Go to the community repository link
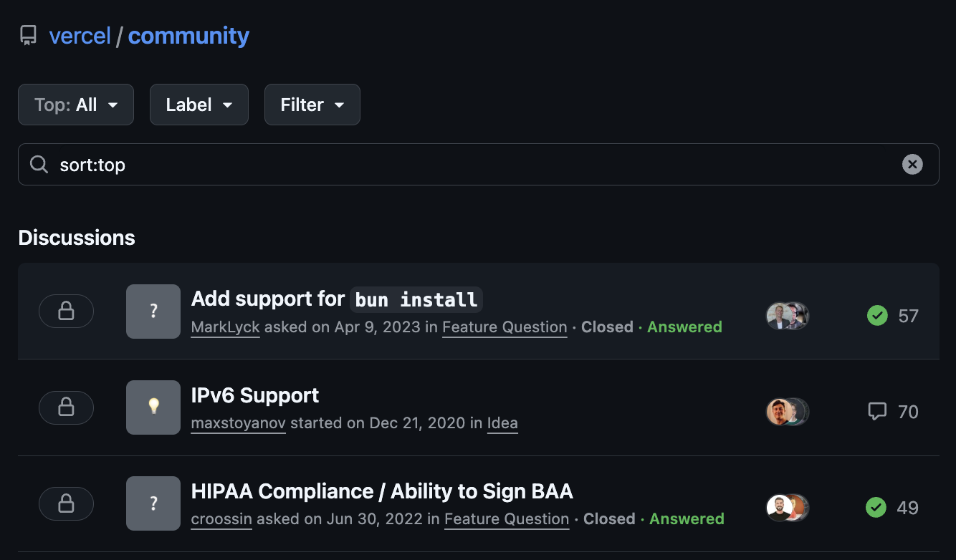Image resolution: width=956 pixels, height=560 pixels. tap(188, 36)
